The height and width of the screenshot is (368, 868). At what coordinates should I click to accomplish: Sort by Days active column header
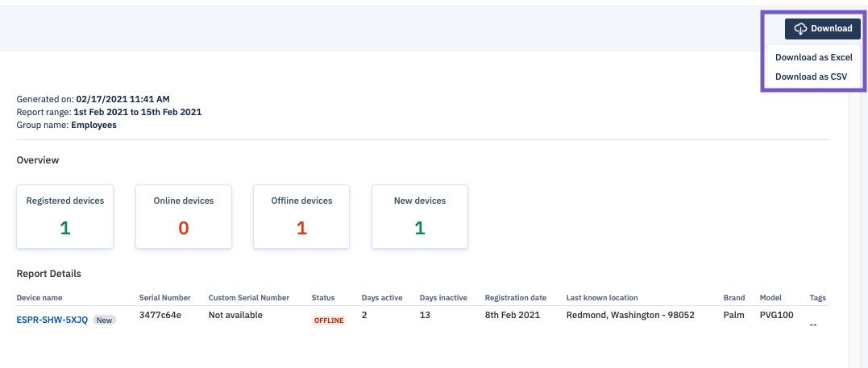point(382,298)
